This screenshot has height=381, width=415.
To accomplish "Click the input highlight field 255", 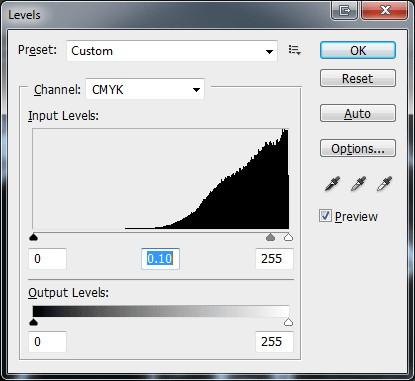I will tap(274, 259).
